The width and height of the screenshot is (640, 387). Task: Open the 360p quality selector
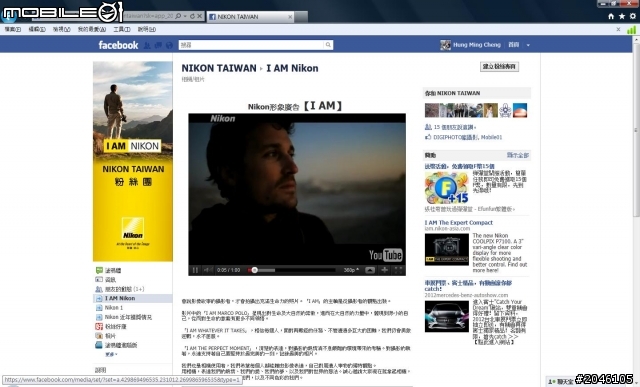pyautogui.click(x=351, y=270)
